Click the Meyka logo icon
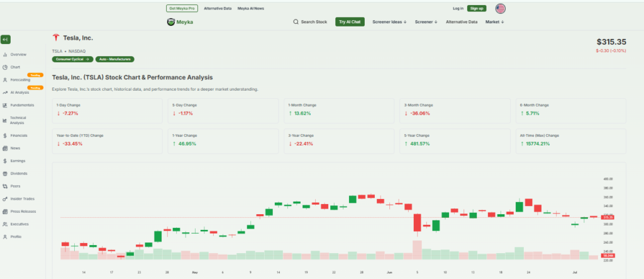The image size is (644, 279). click(171, 22)
